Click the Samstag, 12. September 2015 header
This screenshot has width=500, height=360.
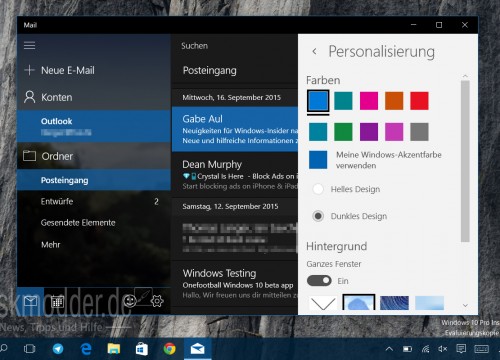point(230,206)
